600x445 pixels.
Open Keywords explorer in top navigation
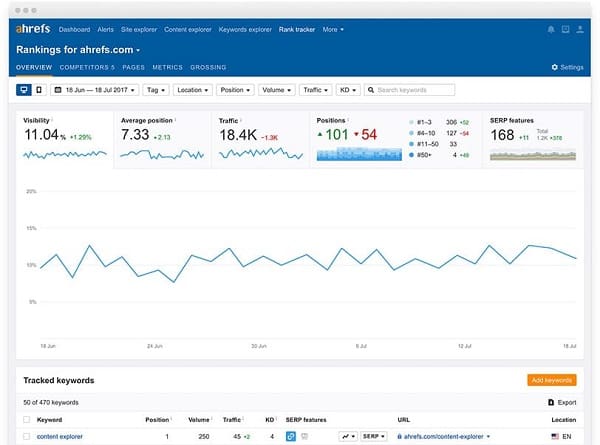pos(245,29)
